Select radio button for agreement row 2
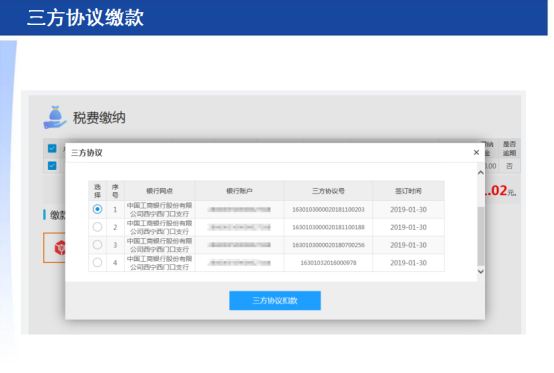Screen dimensions: 554x373 tap(98, 227)
